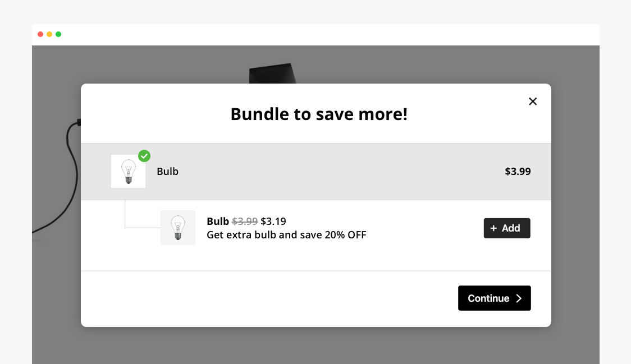631x364 pixels.
Task: Click the green window maximize dot
Action: coord(58,34)
